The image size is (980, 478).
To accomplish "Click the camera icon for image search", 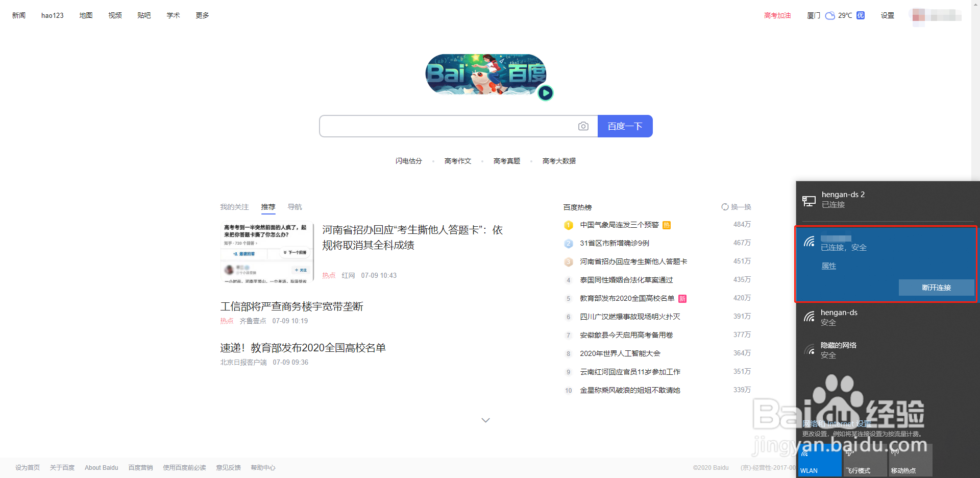I will [x=583, y=126].
